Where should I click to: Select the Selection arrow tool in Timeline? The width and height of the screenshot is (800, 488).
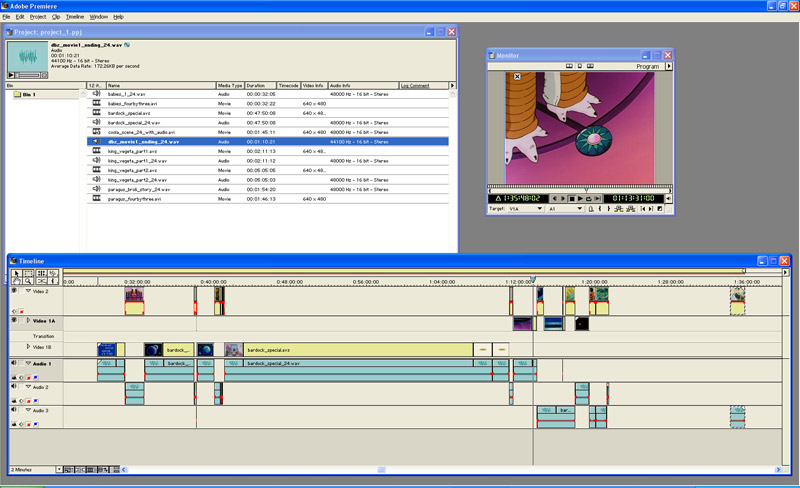coord(16,273)
